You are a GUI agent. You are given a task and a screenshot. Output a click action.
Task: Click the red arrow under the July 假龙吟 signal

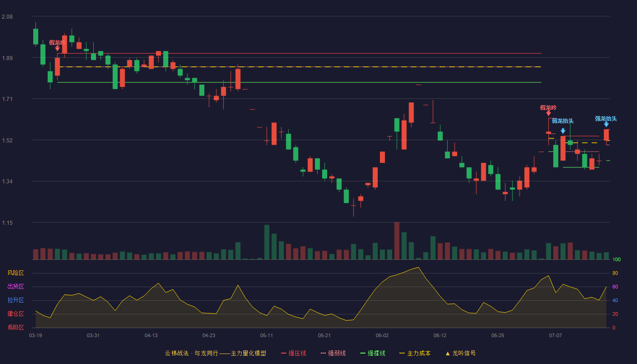click(548, 113)
